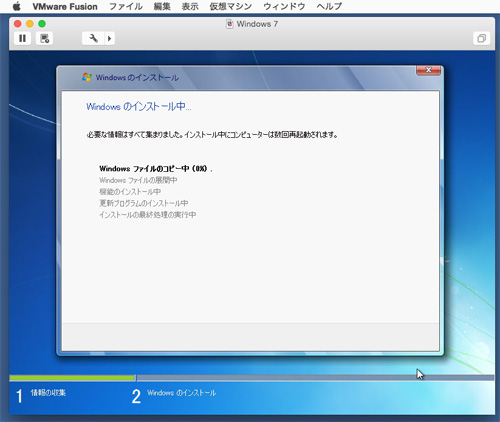500x422 pixels.
Task: Take a snapshot of the VM
Action: click(44, 38)
